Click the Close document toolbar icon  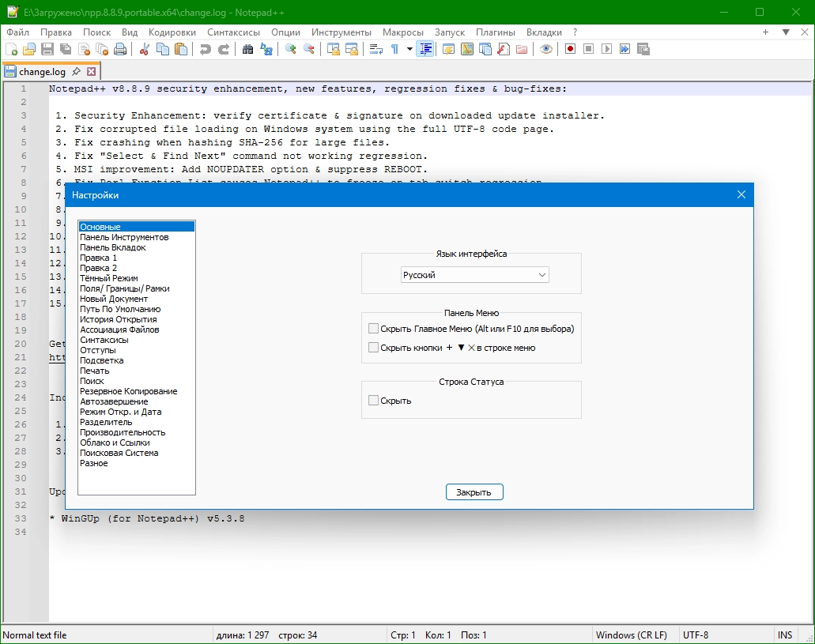(x=85, y=49)
